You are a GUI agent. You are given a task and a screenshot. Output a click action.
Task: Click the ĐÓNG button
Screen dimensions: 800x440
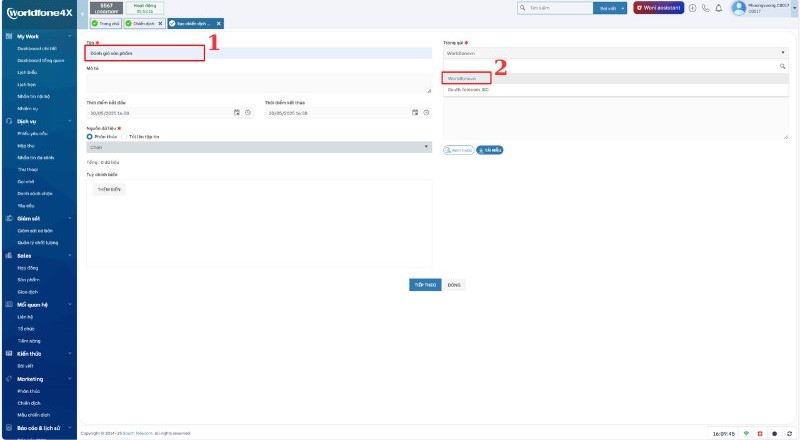click(x=455, y=284)
